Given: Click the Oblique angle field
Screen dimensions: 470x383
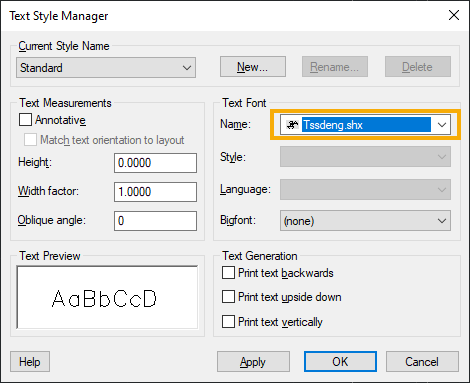Looking at the screenshot, I should pos(155,221).
